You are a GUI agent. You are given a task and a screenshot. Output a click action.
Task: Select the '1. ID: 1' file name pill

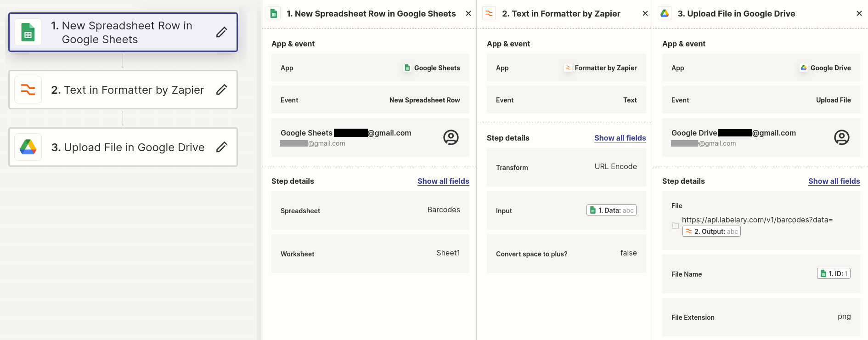click(x=834, y=274)
